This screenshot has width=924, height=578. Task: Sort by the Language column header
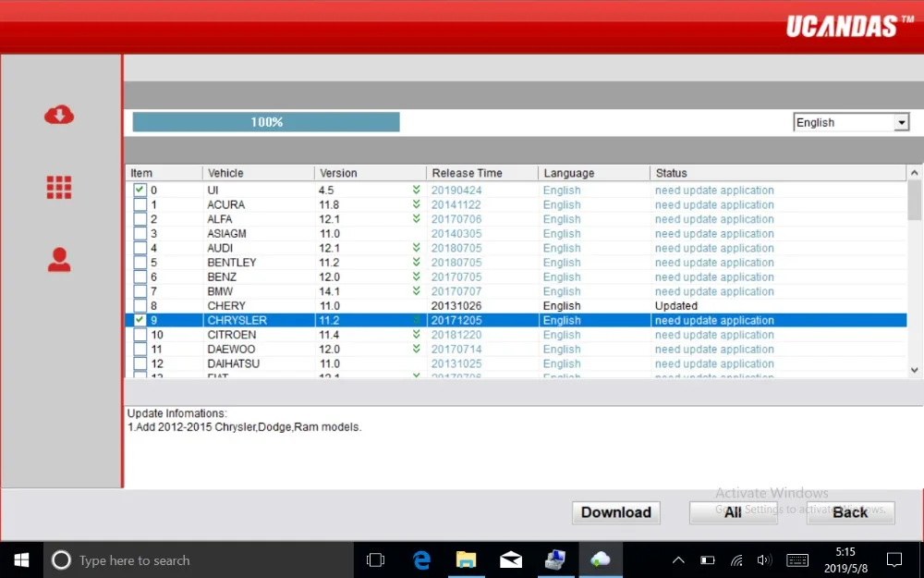(594, 173)
